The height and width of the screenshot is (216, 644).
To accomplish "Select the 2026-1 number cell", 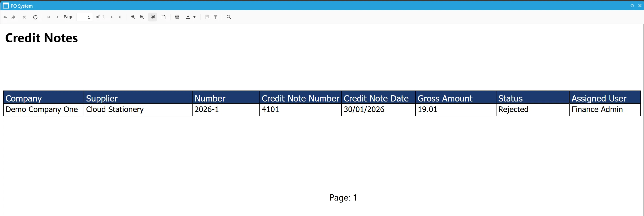I will click(x=226, y=110).
